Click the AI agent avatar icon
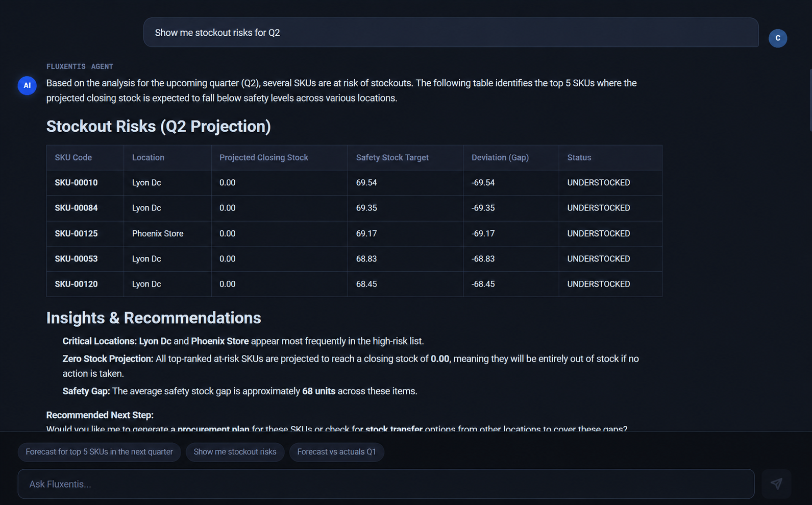This screenshot has height=505, width=812. point(27,85)
